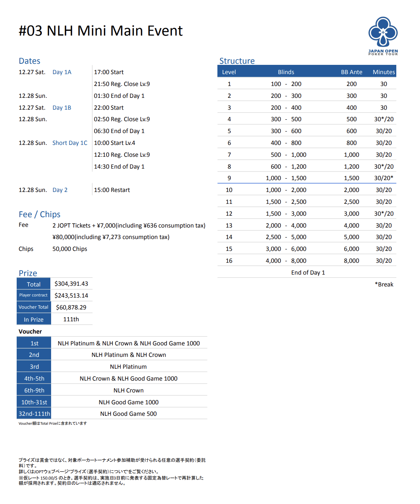The width and height of the screenshot is (420, 504).
Task: Select the Player contract label cell
Action: pos(34,295)
